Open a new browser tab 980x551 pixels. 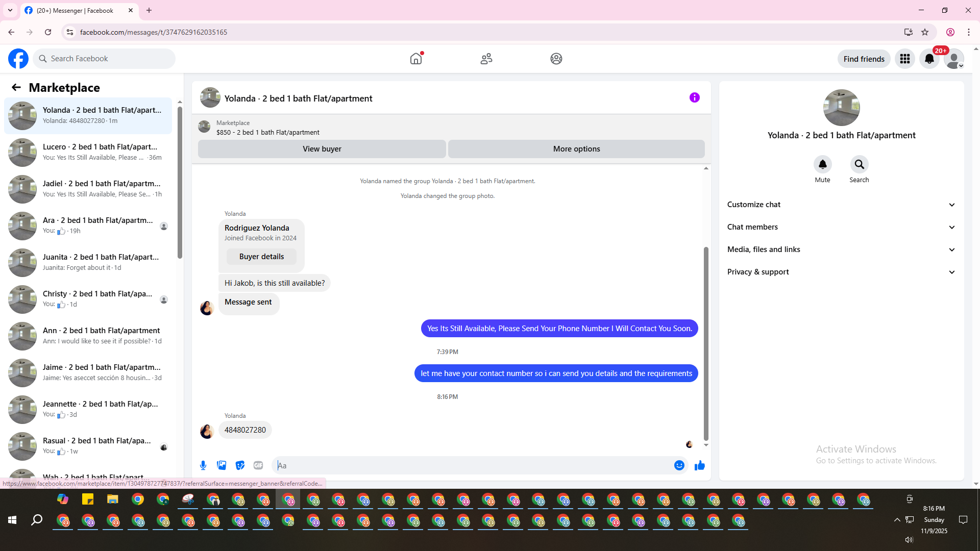pyautogui.click(x=149, y=10)
